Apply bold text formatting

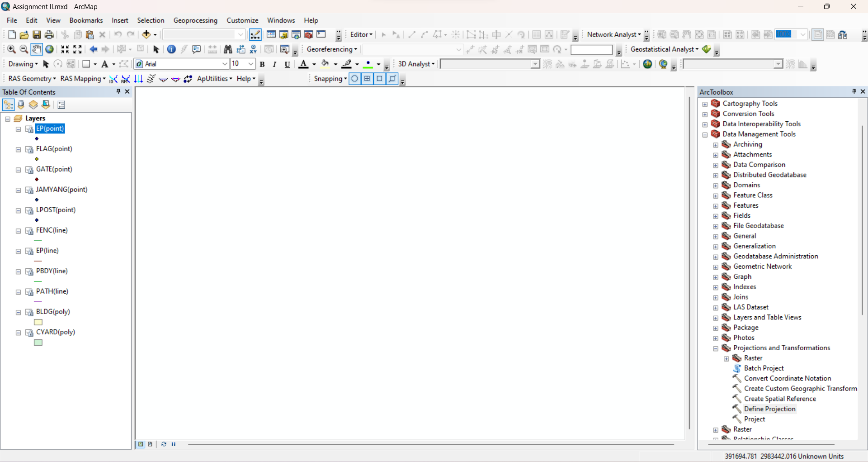(x=262, y=64)
